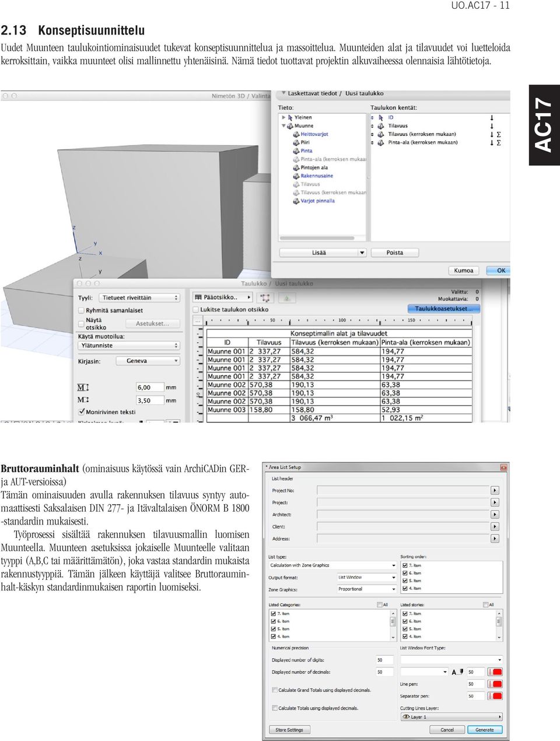Click reorder handle of Pinta-ala (kerroksen mukaan) field
Screen dimensions: 560x741
click(372, 142)
